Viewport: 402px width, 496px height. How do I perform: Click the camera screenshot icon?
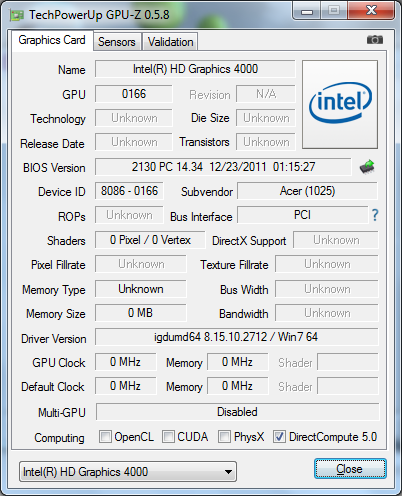(x=375, y=40)
